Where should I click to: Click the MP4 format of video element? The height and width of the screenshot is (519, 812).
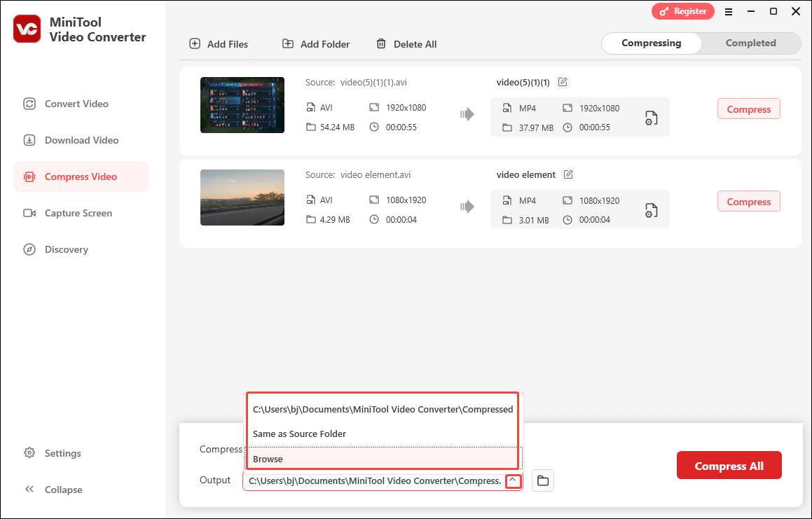tap(527, 200)
